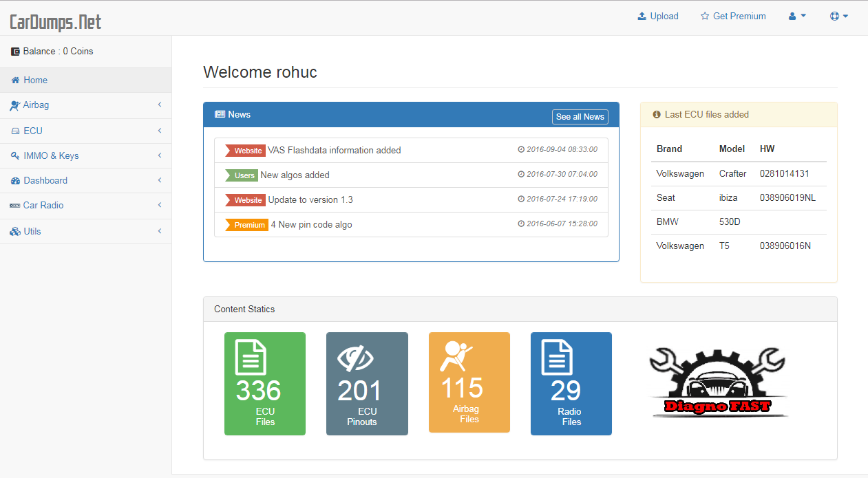Viewport: 868px width, 478px height.
Task: Open New algos added news item
Action: click(411, 175)
